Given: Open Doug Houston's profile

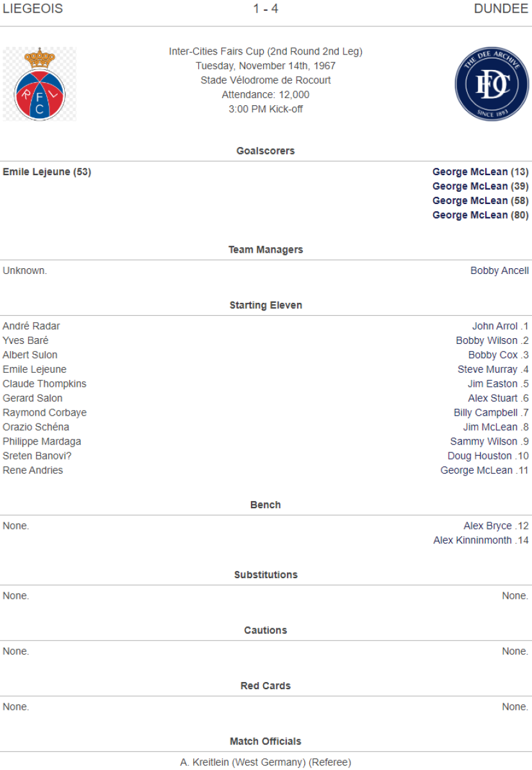Looking at the screenshot, I should [x=479, y=456].
